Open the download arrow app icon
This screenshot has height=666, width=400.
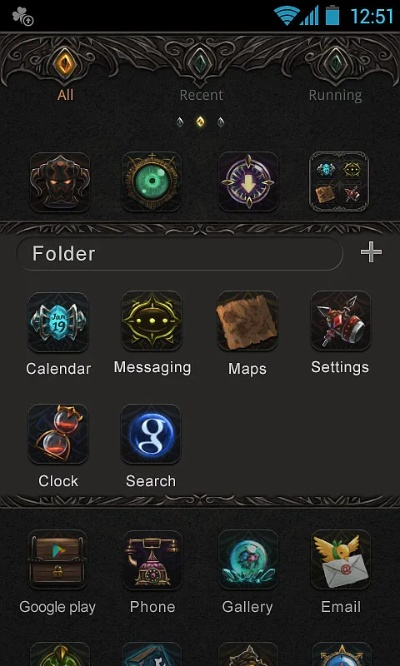point(248,182)
